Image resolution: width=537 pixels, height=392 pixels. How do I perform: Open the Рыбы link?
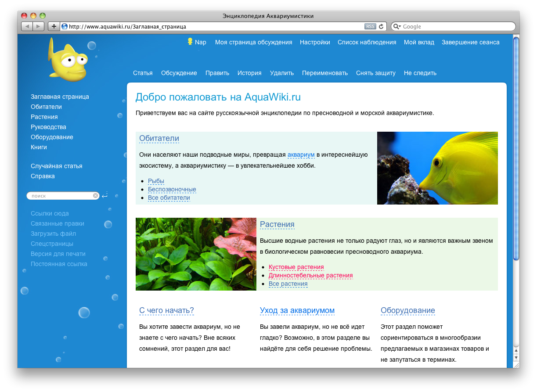point(157,181)
